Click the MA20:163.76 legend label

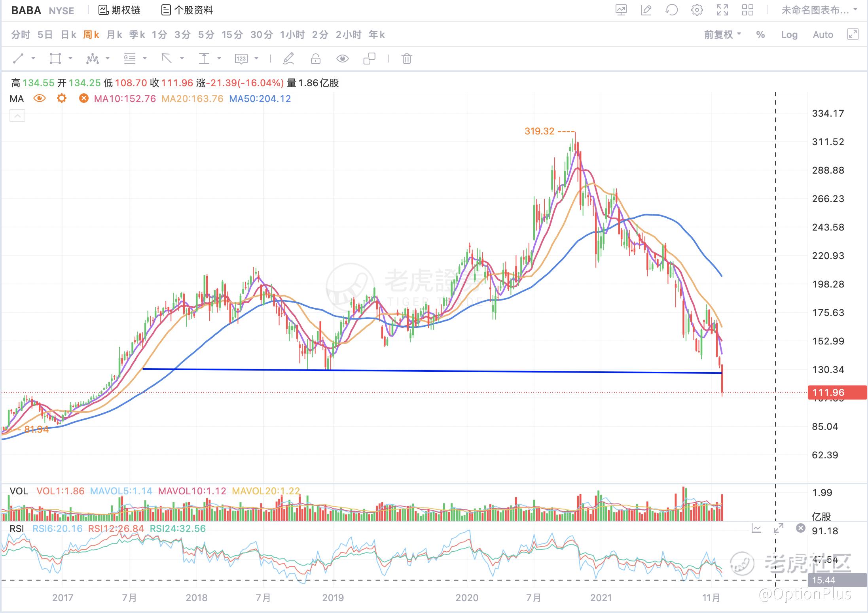tap(193, 99)
